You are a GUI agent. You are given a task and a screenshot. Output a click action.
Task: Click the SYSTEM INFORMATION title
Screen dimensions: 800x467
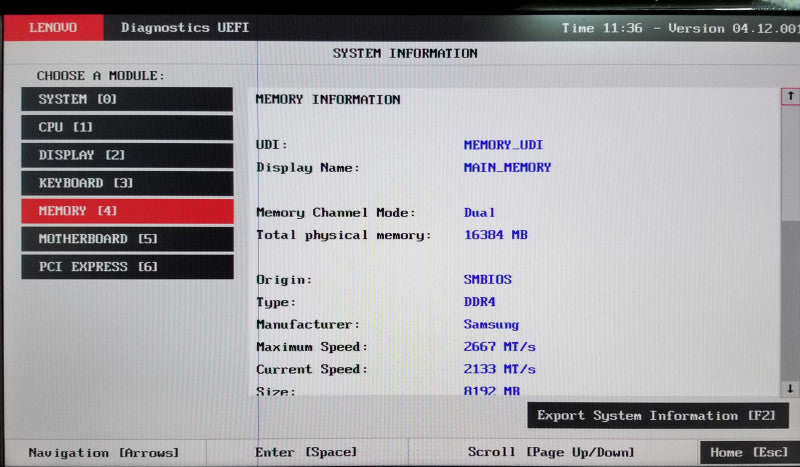pos(405,53)
